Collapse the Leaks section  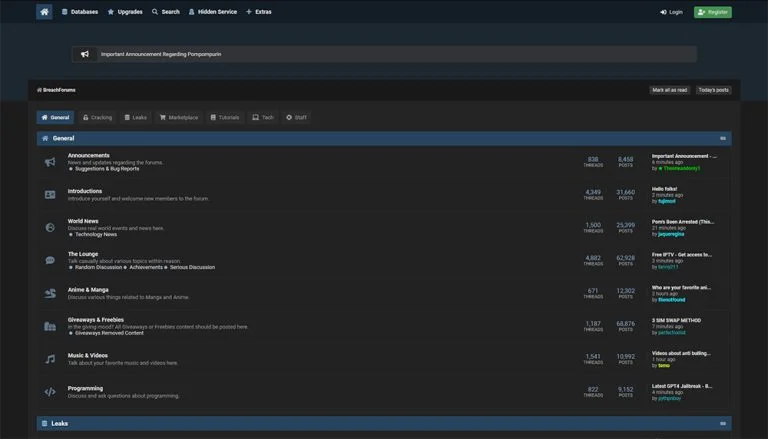click(723, 424)
